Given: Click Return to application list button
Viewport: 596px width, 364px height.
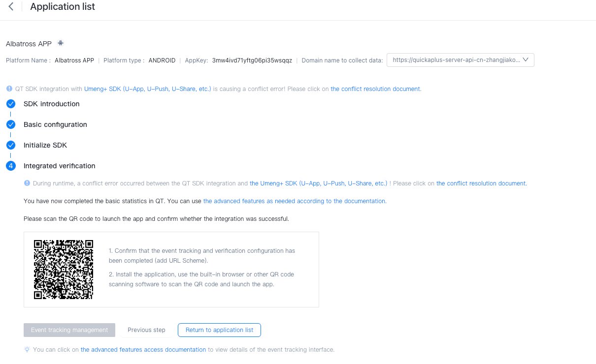Looking at the screenshot, I should 219,330.
